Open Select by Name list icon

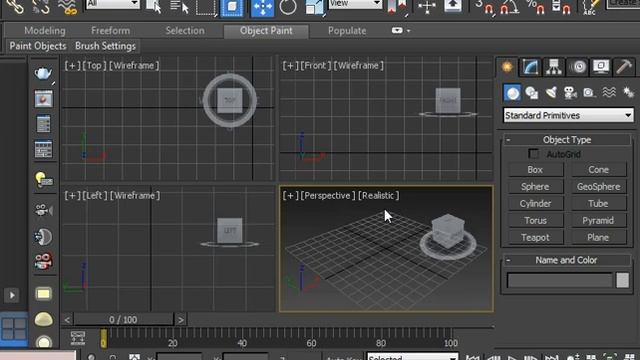click(179, 7)
